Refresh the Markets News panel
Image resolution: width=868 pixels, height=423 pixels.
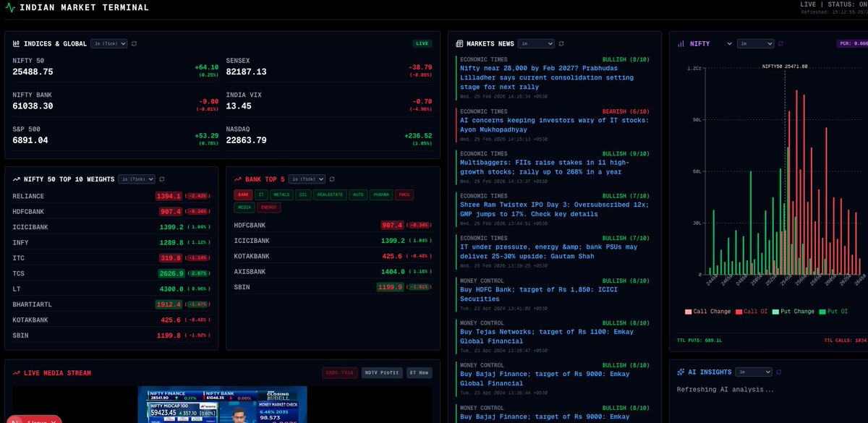click(x=561, y=43)
